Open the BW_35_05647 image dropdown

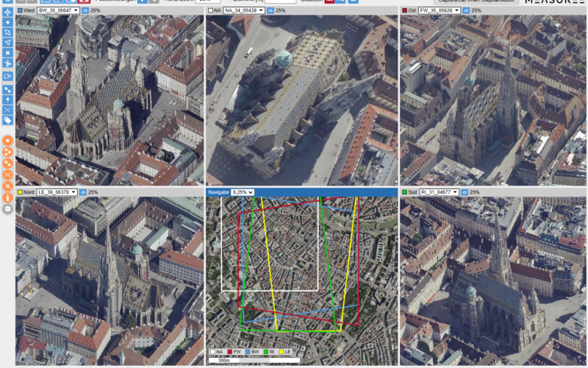point(58,10)
